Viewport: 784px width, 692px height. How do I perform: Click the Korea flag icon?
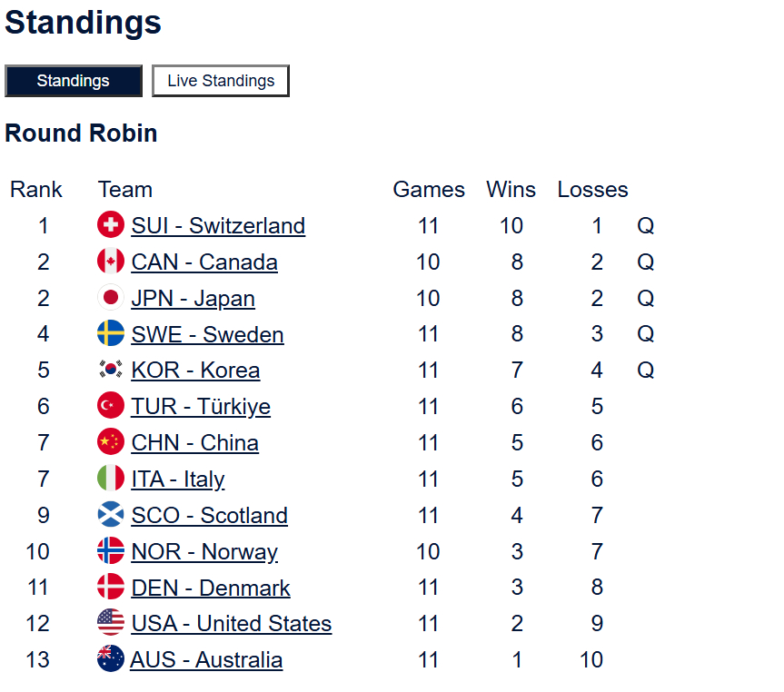click(111, 371)
